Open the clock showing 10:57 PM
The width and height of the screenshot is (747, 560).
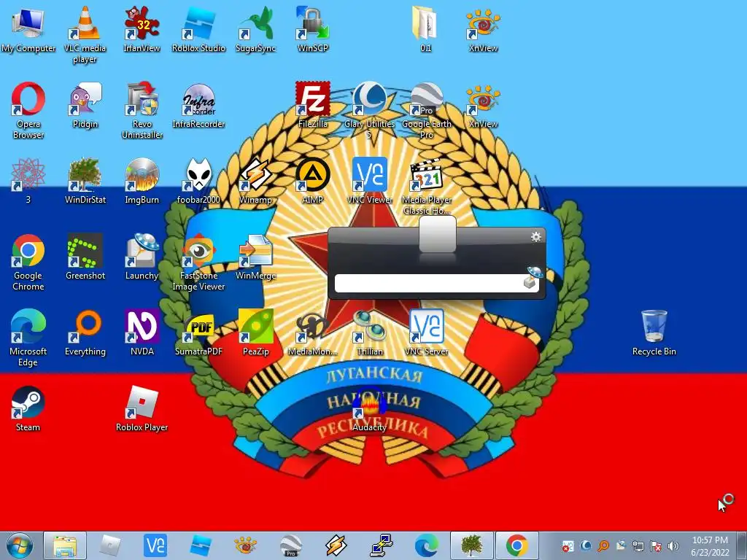710,545
